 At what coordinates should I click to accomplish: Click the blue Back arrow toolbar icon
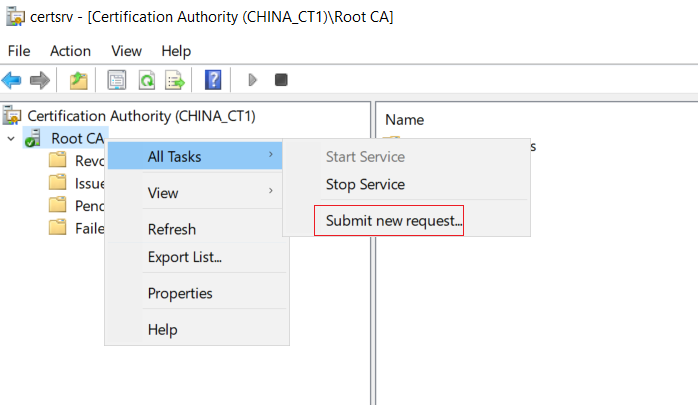tap(12, 81)
